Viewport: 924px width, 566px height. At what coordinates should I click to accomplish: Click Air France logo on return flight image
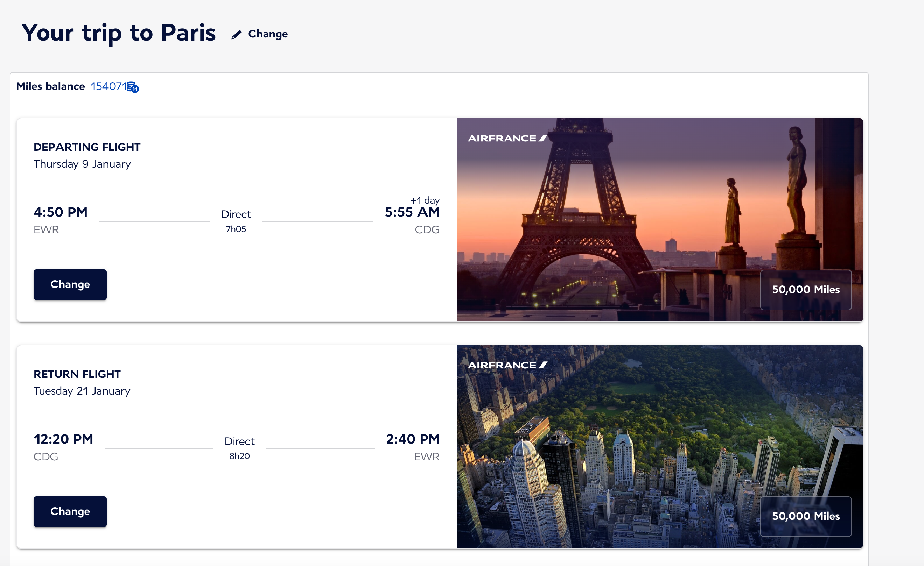point(507,365)
